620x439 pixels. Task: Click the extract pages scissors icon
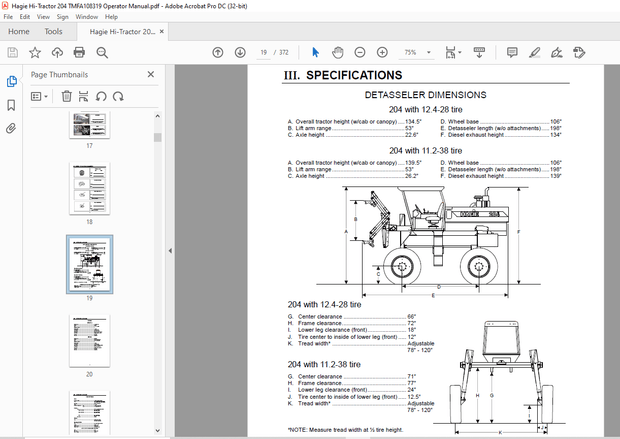(83, 96)
